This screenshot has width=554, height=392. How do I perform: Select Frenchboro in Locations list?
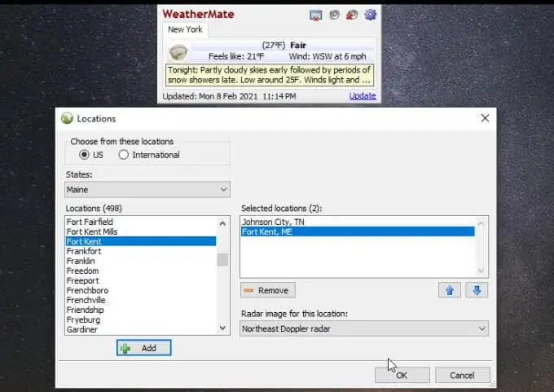(141, 291)
